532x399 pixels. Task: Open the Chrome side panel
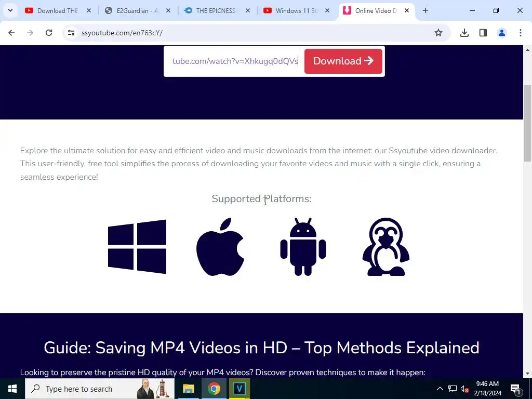tap(483, 33)
